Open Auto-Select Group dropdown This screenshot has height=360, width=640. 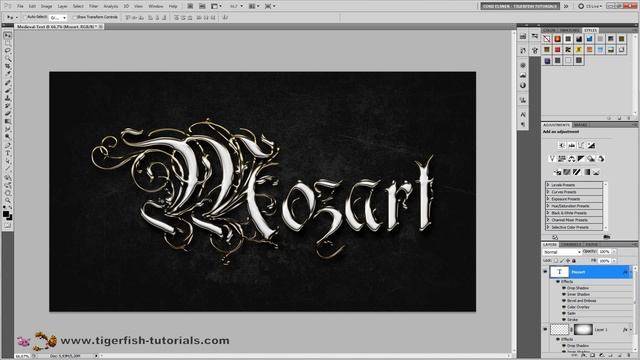click(x=58, y=18)
